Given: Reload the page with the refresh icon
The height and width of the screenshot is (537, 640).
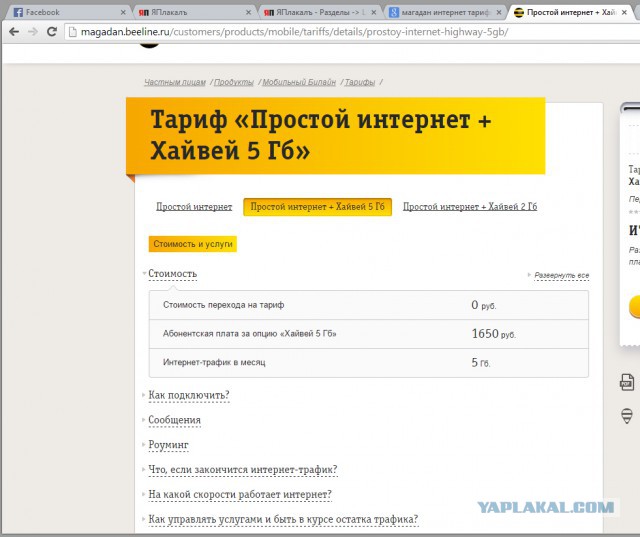Looking at the screenshot, I should (52, 31).
